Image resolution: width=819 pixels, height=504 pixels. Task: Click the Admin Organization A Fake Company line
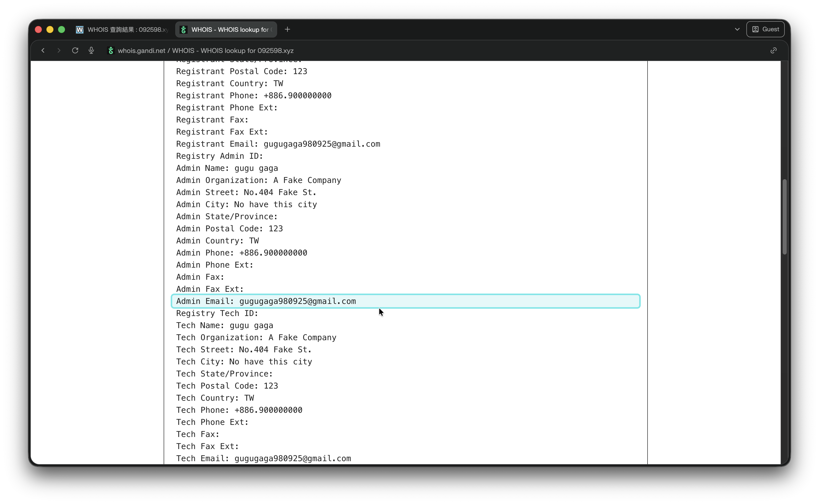click(x=258, y=180)
